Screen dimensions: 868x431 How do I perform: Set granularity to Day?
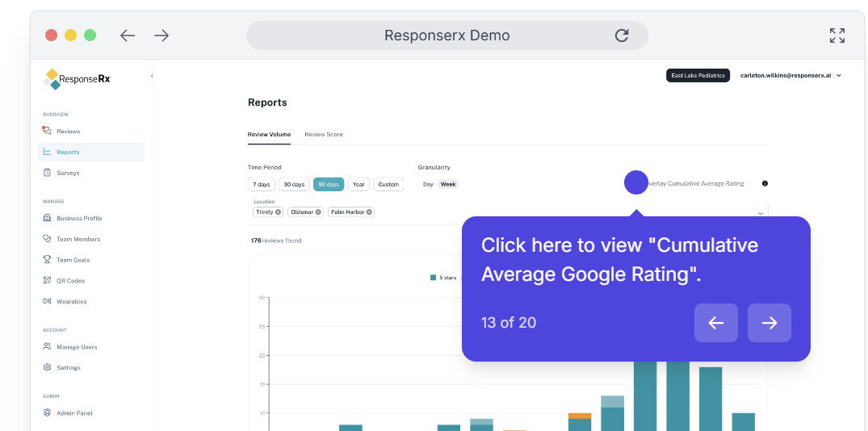[x=428, y=184]
